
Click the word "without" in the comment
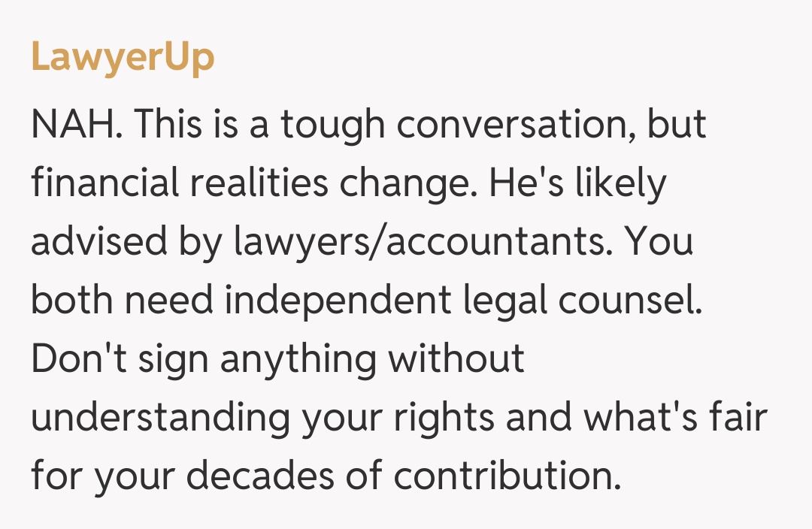tap(456, 359)
